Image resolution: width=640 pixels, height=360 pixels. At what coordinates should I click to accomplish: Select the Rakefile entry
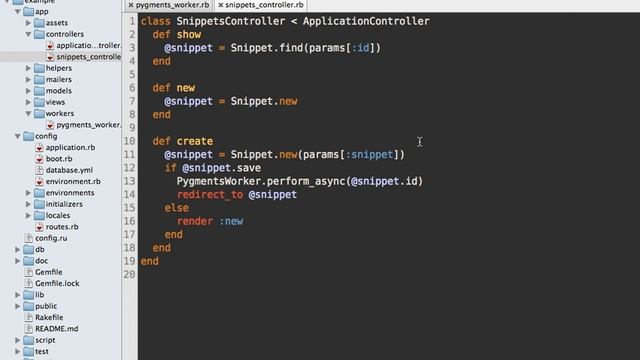[49, 317]
